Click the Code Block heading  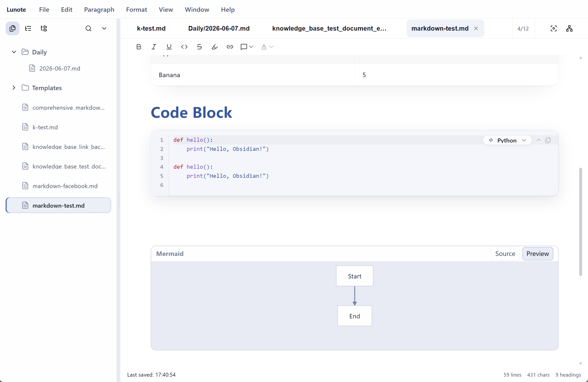pyautogui.click(x=191, y=113)
